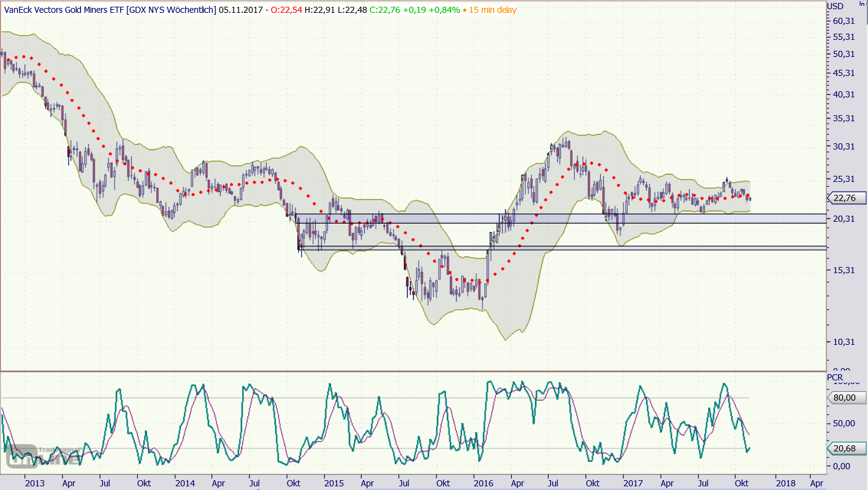Click the change percent '+0,84%'
868x490 pixels.
click(x=444, y=10)
